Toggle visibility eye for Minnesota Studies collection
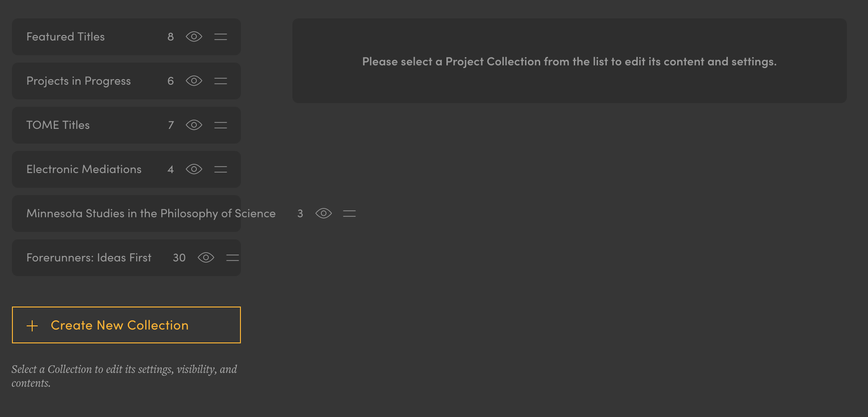 (x=324, y=213)
